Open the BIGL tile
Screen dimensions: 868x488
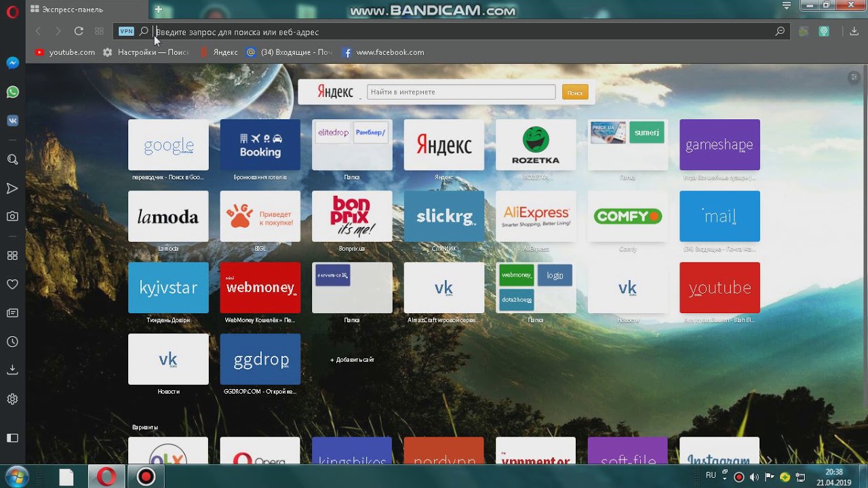tap(260, 216)
